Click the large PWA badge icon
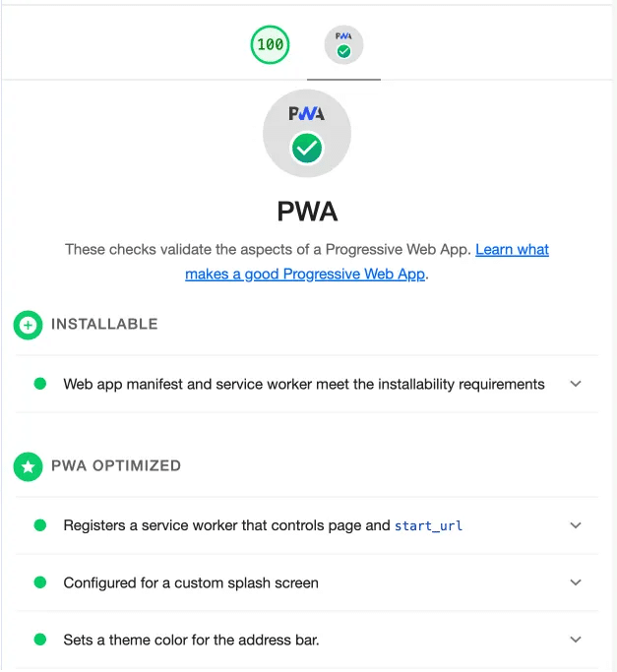 tap(307, 134)
